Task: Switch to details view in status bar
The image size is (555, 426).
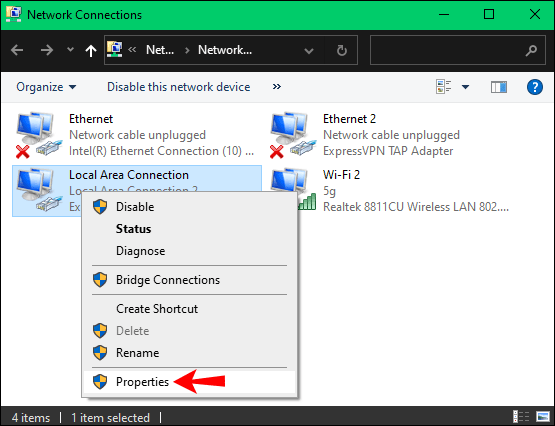Action: tap(521, 417)
